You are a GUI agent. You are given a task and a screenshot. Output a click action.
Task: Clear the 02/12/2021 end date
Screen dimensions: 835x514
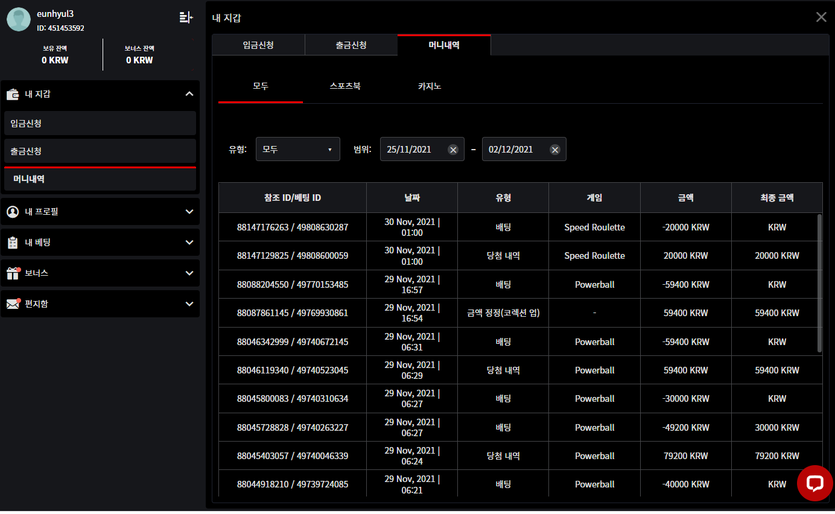(555, 150)
